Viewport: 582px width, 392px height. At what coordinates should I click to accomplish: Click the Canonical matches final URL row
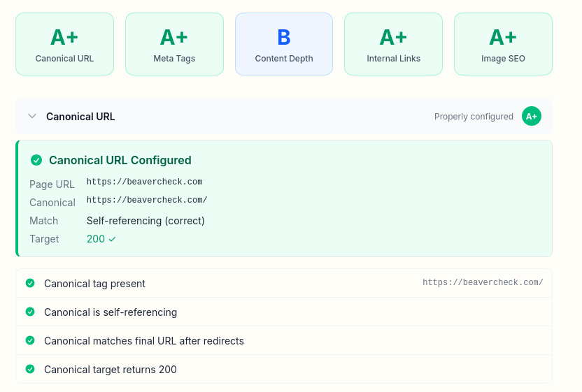tap(143, 341)
